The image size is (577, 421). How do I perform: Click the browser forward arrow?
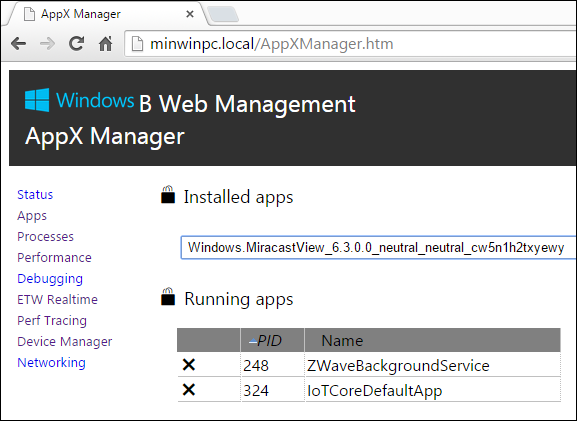click(x=47, y=44)
